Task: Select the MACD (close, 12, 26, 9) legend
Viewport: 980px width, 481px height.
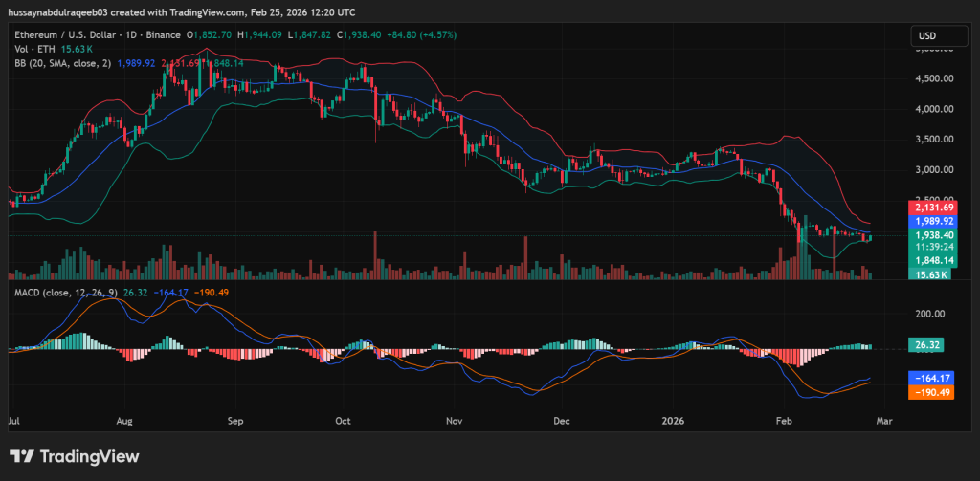Action: point(63,292)
